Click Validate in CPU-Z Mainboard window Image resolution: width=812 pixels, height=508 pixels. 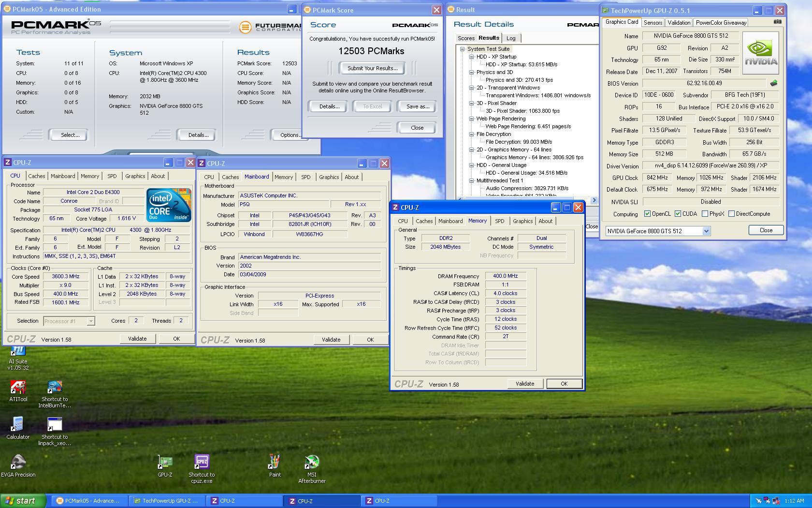(331, 340)
